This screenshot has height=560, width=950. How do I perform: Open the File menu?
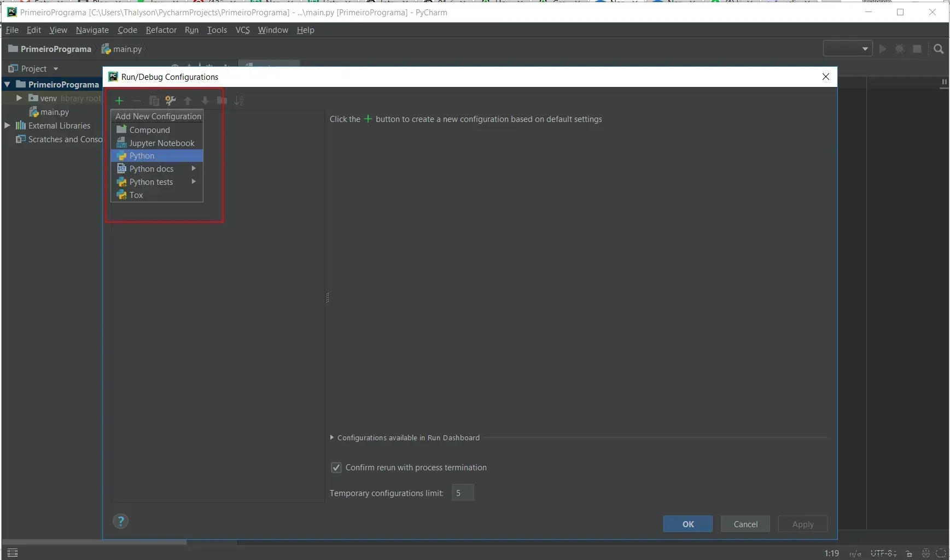[x=12, y=30]
